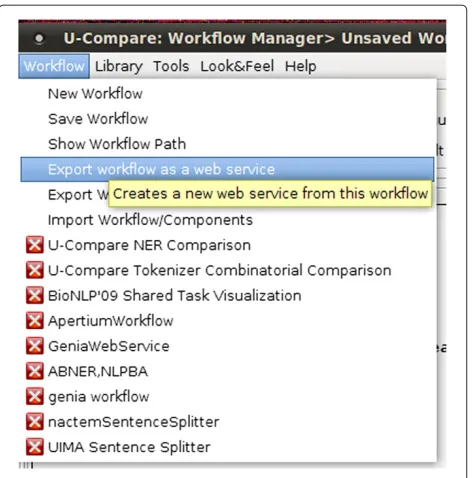Select Export workflow as a web service
The height and width of the screenshot is (478, 474).
coord(227,169)
